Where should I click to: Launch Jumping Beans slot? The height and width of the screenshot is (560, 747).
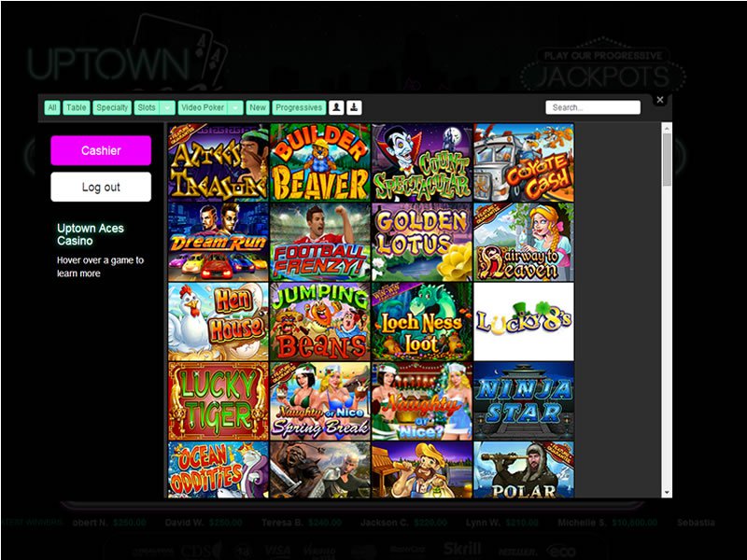tap(320, 321)
